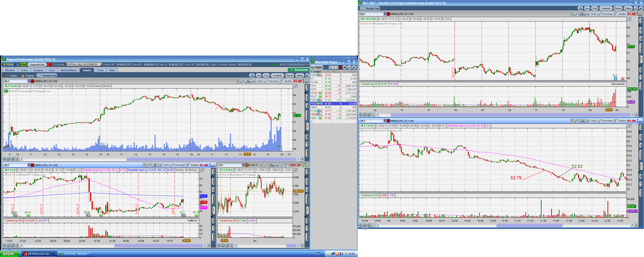Go to the Scan tab

[52, 70]
